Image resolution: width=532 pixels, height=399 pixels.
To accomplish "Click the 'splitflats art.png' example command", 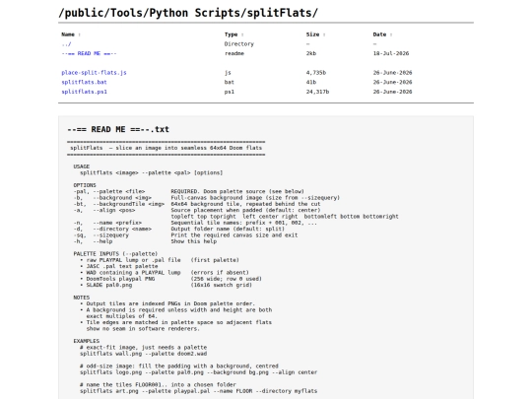I will (198, 391).
